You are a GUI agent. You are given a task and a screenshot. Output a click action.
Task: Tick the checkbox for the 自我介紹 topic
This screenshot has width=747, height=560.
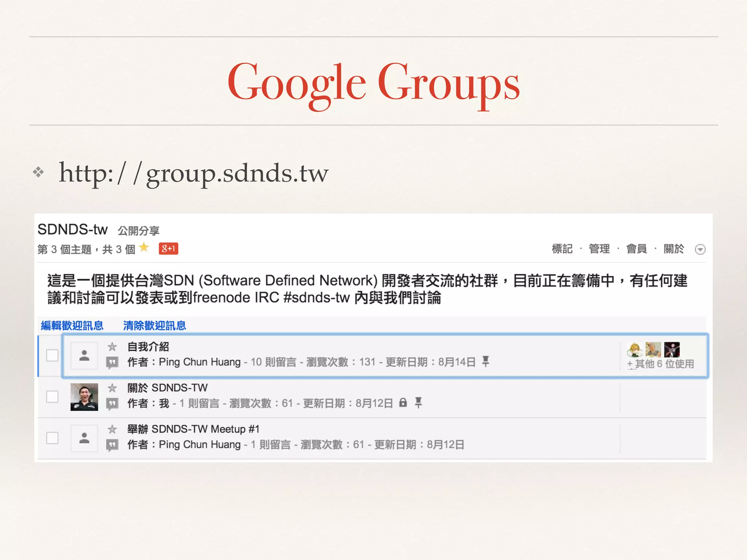tap(53, 355)
